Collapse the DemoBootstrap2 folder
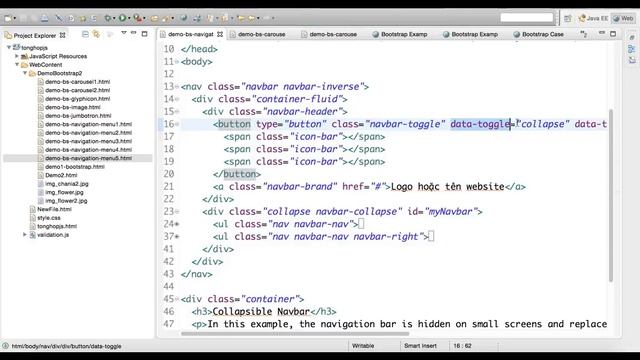 point(25,73)
